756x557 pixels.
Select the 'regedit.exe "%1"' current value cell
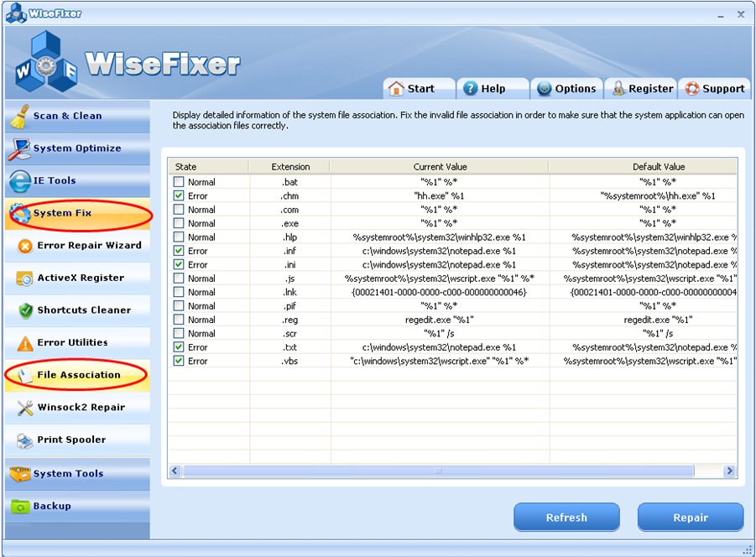pyautogui.click(x=440, y=320)
